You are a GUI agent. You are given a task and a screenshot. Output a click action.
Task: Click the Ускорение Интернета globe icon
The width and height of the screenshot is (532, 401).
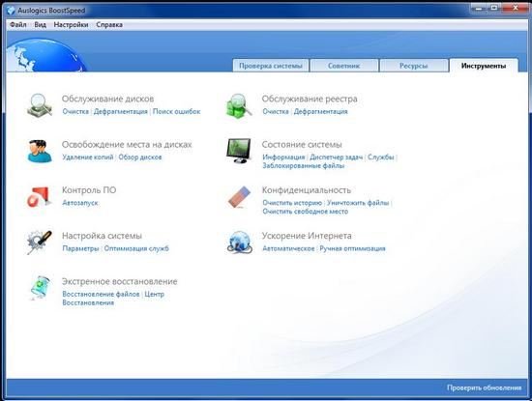[239, 243]
